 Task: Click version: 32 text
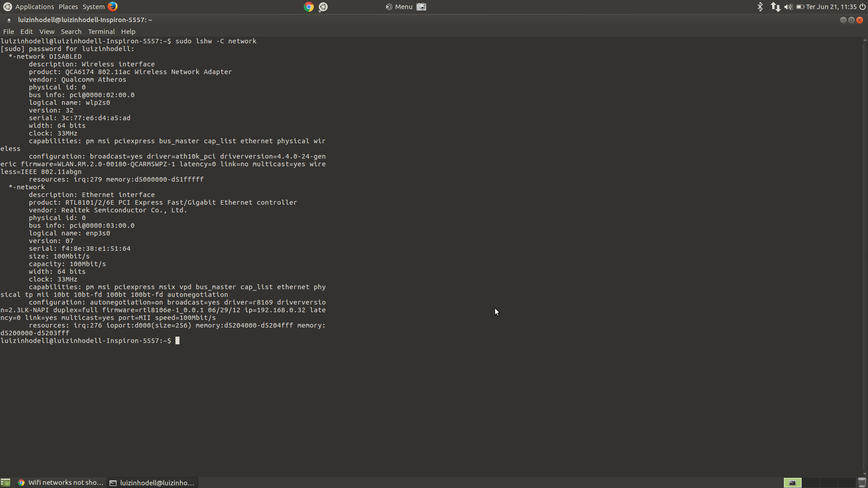point(51,110)
